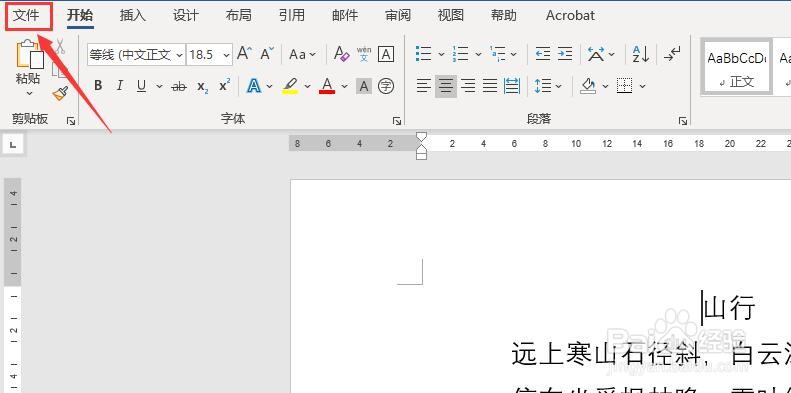Align text right
The height and width of the screenshot is (393, 791).
point(468,86)
